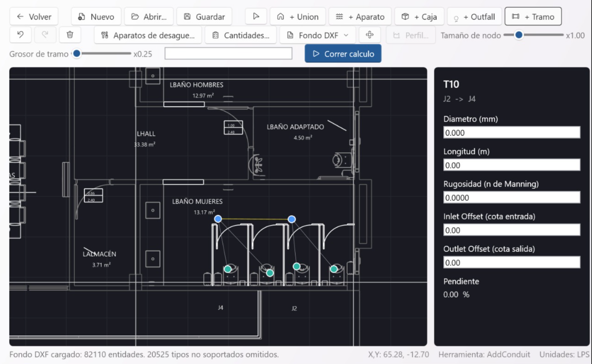Open the Perfil profile view
Image resolution: width=592 pixels, height=364 pixels.
coord(411,35)
